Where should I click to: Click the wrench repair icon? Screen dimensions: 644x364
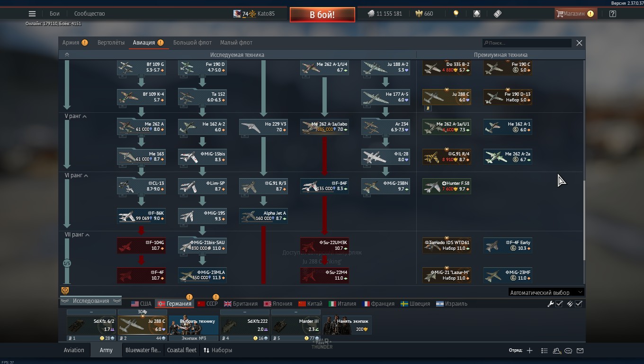[551, 304]
